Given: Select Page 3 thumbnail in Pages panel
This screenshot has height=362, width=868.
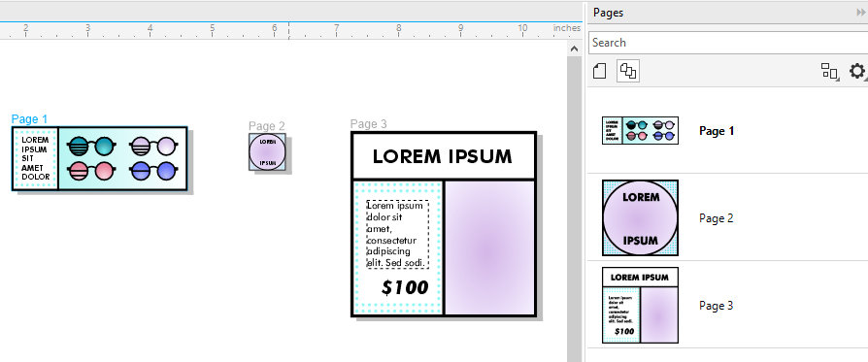Looking at the screenshot, I should [x=641, y=306].
